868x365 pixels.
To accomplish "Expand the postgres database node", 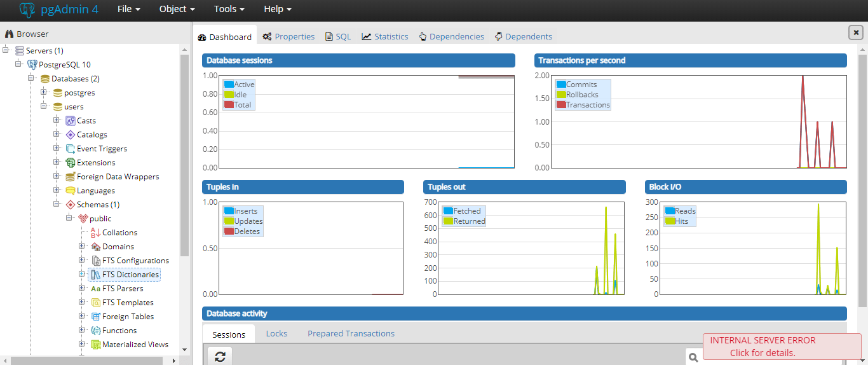I will coord(44,93).
